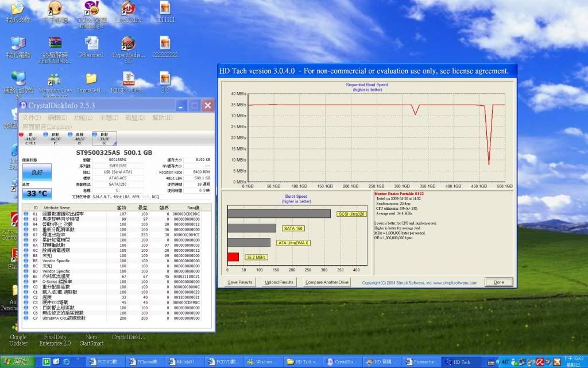Open the Yahoo Messenger desktop shortcut
This screenshot has height=368, width=588.
92,14
